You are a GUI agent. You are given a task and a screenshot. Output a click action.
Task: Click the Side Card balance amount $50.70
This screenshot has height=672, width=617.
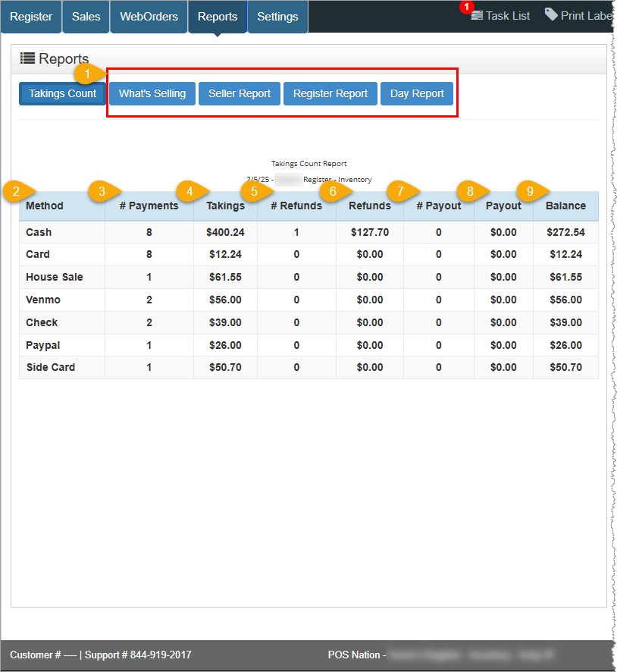coord(565,368)
